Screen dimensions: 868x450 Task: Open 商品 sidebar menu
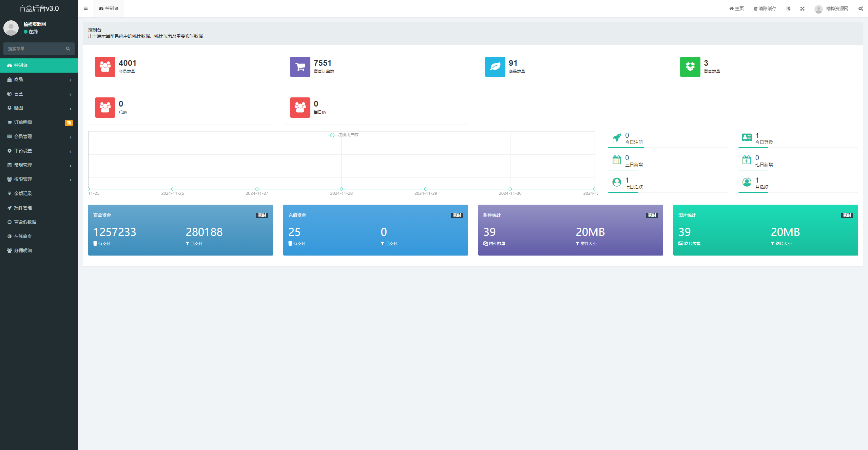39,79
